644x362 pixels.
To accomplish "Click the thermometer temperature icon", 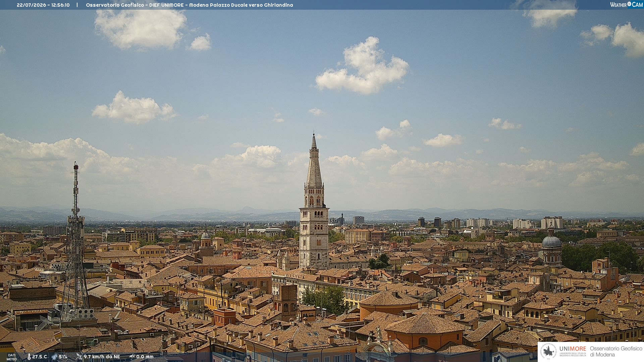I will click(x=29, y=357).
